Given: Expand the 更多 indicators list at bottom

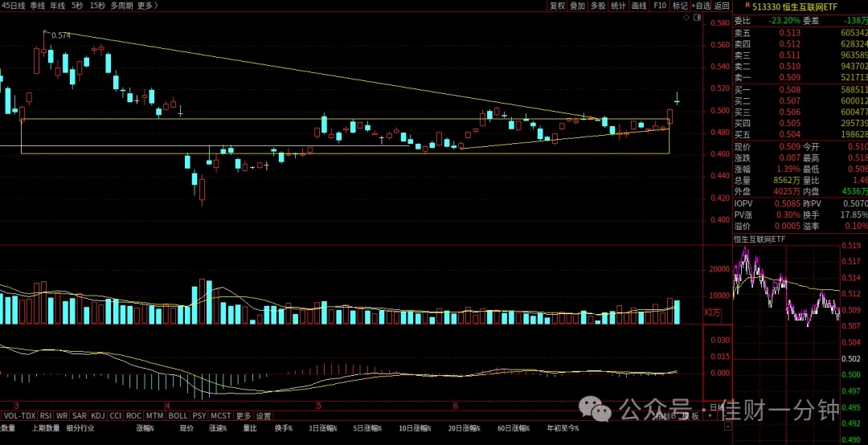Looking at the screenshot, I should pyautogui.click(x=244, y=415).
